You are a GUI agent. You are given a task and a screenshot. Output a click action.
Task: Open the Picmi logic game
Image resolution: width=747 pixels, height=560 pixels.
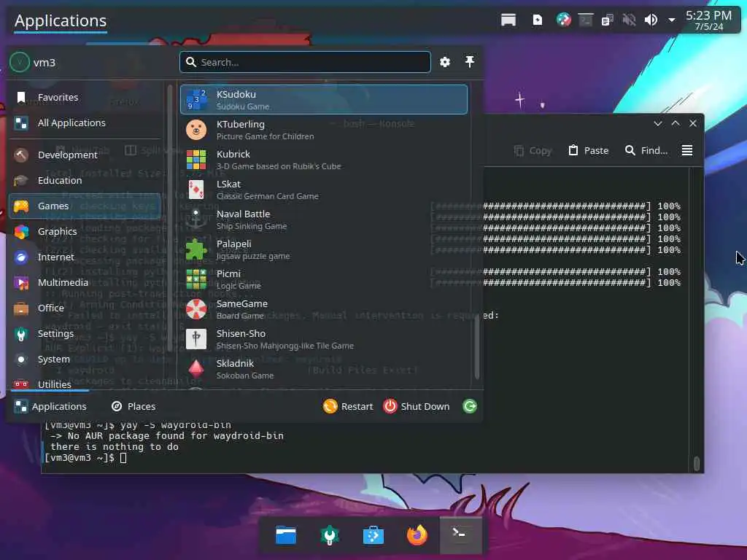click(x=323, y=279)
